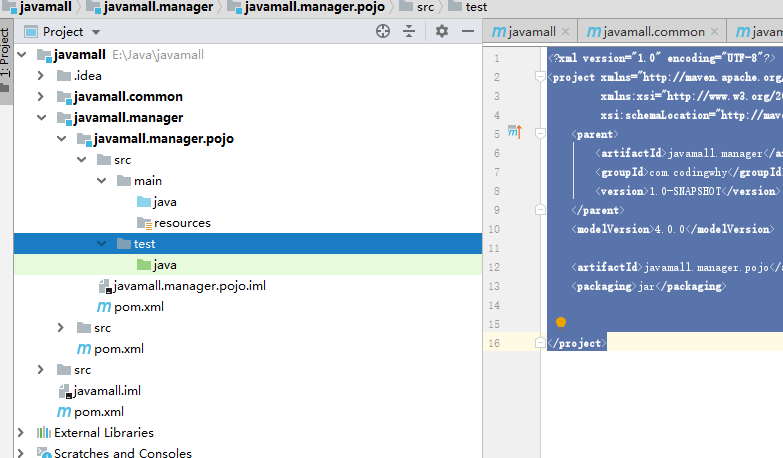Image resolution: width=783 pixels, height=458 pixels.
Task: Click the fold end marker on line 16
Action: click(540, 342)
